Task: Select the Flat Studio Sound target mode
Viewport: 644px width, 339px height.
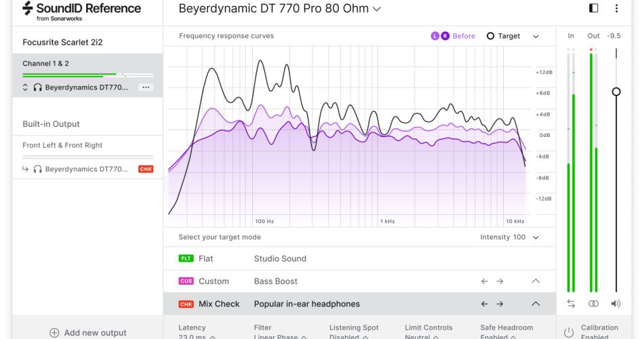Action: pos(279,258)
